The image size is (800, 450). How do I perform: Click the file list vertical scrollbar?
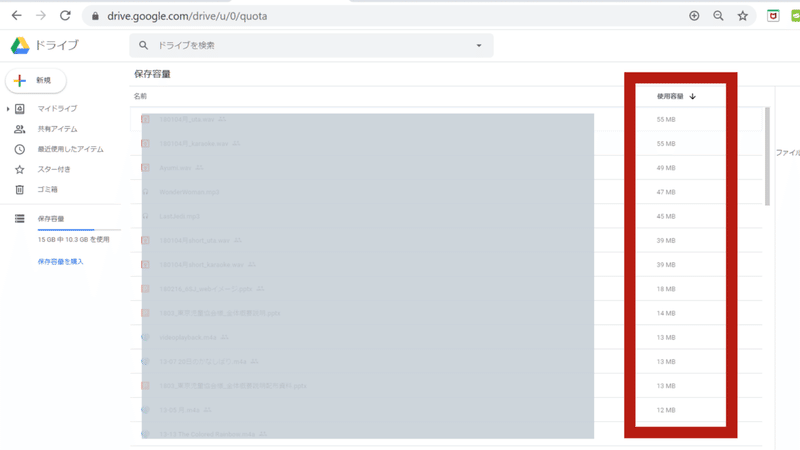click(x=767, y=156)
